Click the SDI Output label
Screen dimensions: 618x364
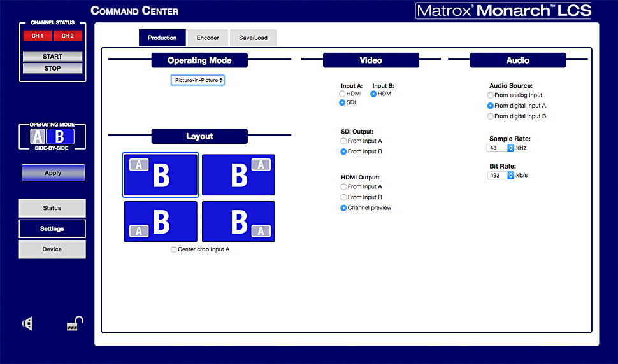point(357,132)
